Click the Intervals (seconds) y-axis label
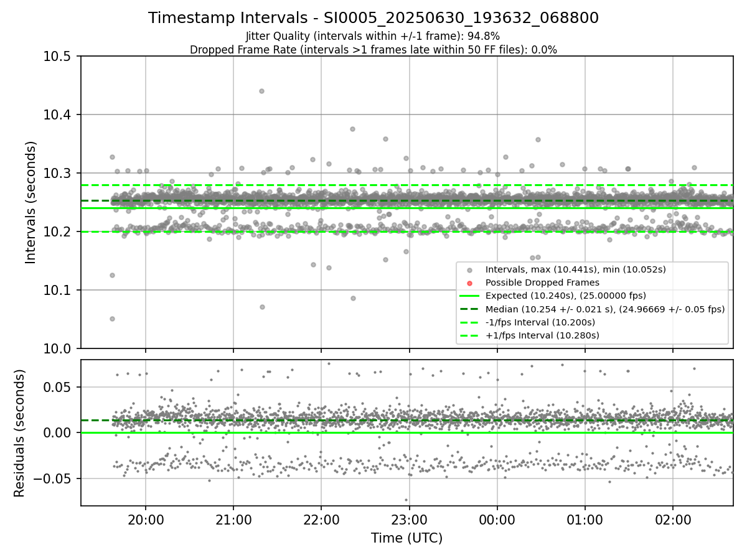 pos(31,202)
